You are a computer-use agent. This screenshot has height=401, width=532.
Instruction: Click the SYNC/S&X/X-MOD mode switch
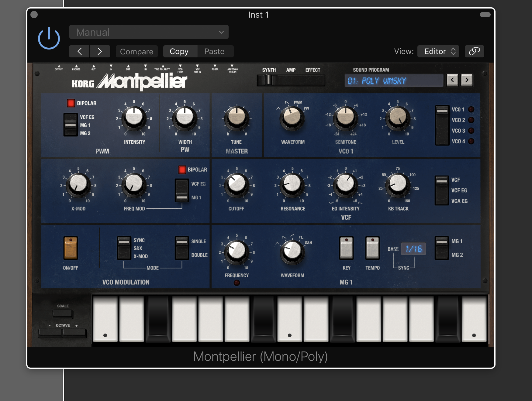point(124,248)
